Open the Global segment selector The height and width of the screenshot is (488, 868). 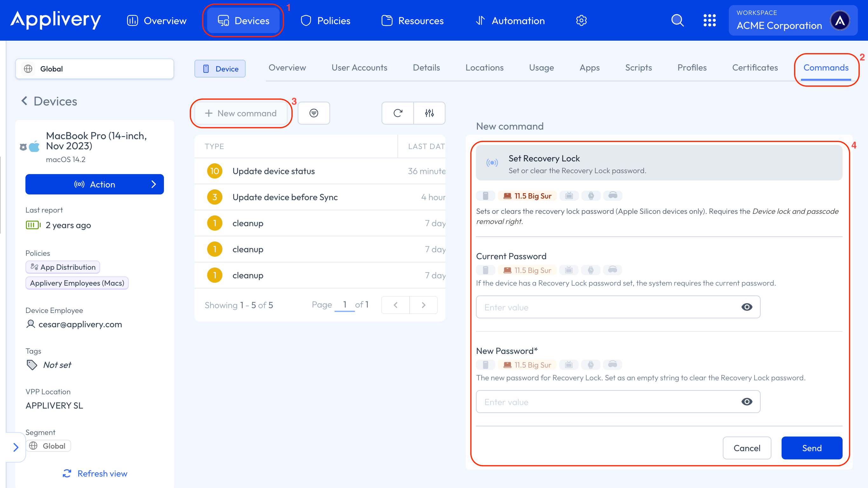point(95,69)
